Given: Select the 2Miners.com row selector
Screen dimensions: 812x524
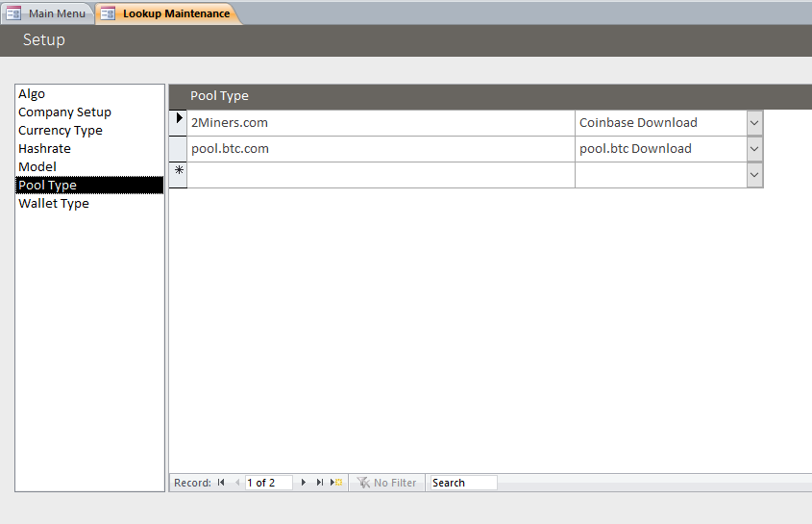Looking at the screenshot, I should pyautogui.click(x=178, y=123).
